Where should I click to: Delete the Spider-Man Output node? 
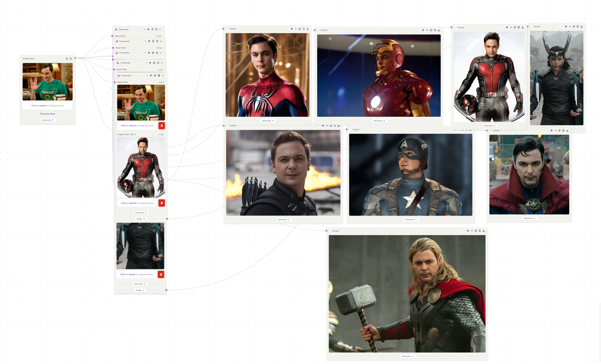[304, 29]
